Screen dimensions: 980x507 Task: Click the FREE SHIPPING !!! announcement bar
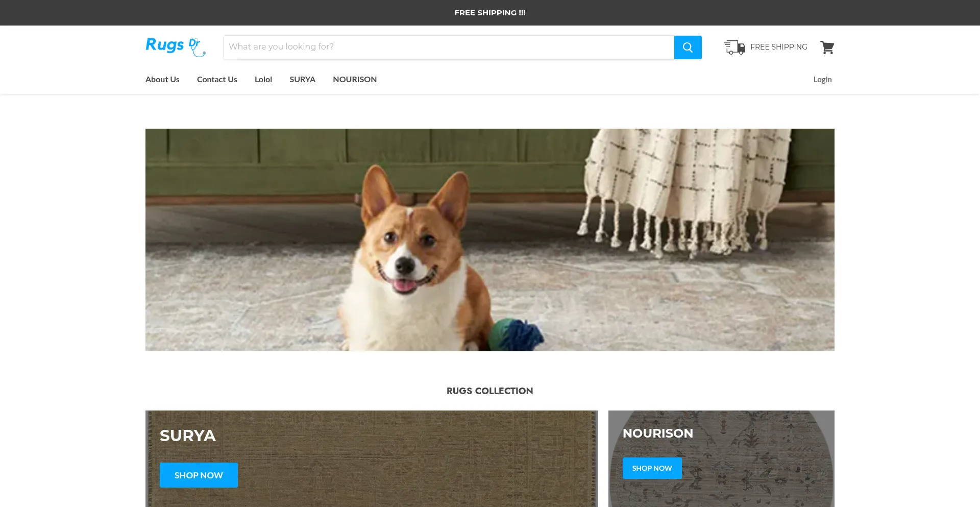point(489,13)
